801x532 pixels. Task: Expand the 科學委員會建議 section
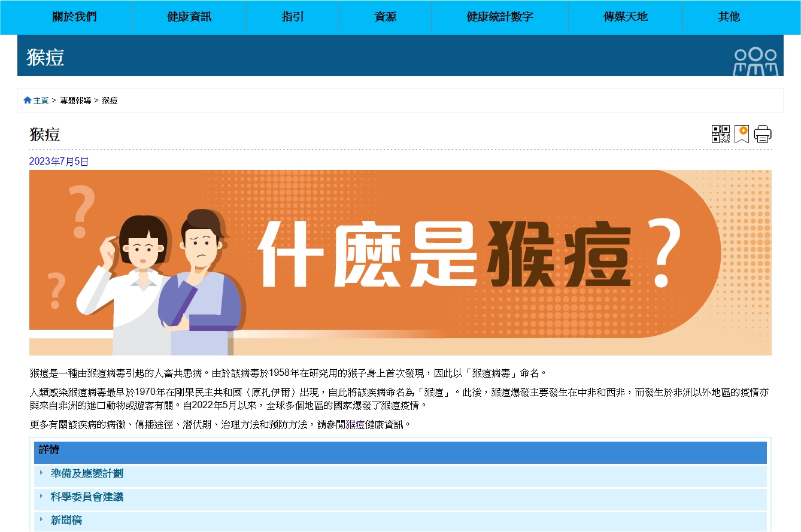click(87, 497)
